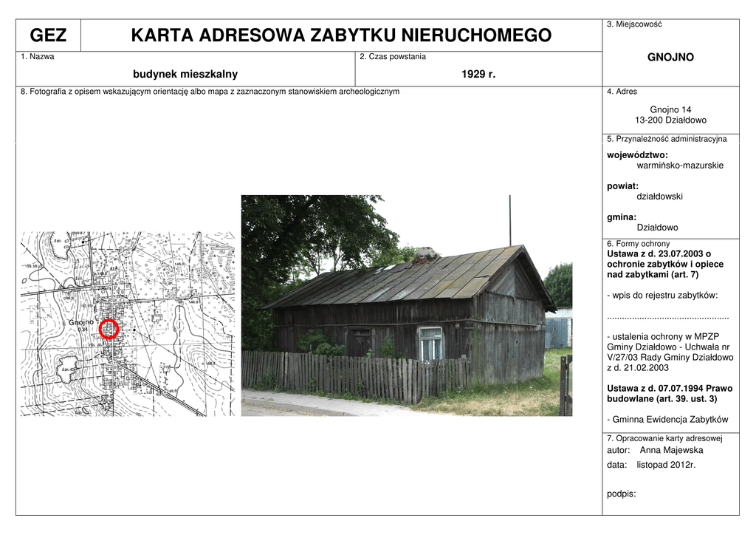Image resolution: width=756 pixels, height=535 pixels.
Task: Click the '6. Formy ochrony' section heading
Action: coord(638,244)
